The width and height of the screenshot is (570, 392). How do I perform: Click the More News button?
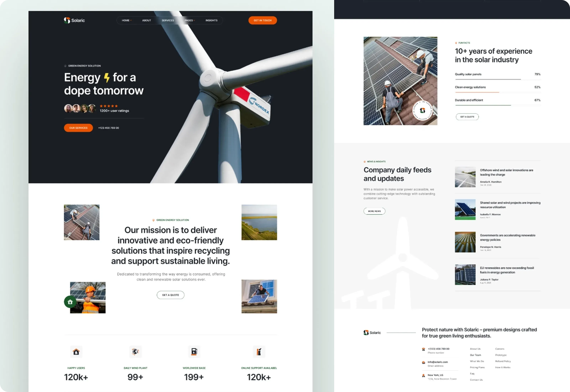pos(374,211)
